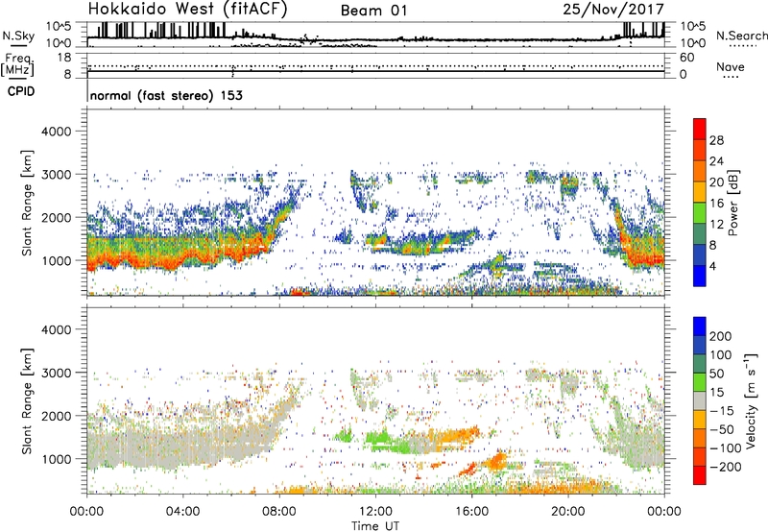Click the "4000" range tick in power panel
Viewport: 768px width, 532px height.
tap(56, 132)
